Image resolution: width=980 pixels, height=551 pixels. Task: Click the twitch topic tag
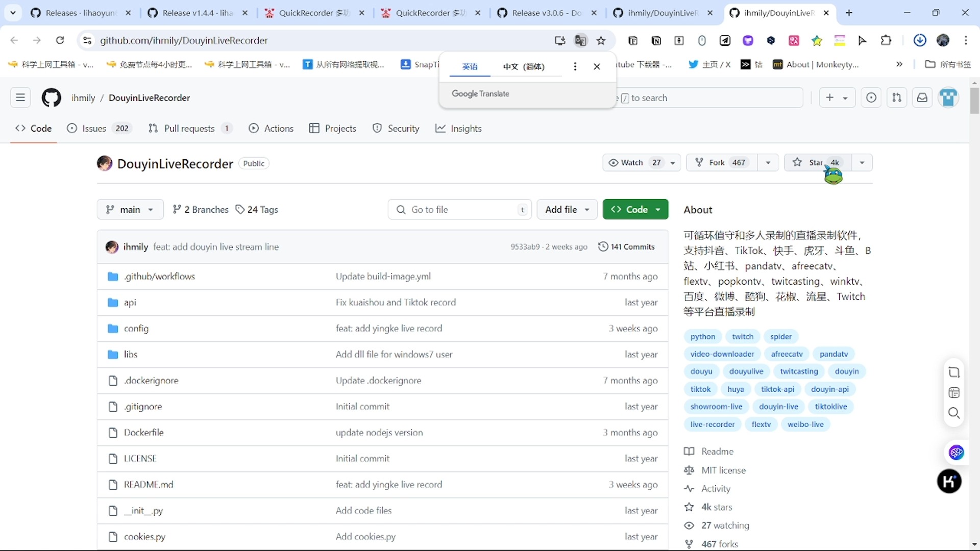coord(743,337)
